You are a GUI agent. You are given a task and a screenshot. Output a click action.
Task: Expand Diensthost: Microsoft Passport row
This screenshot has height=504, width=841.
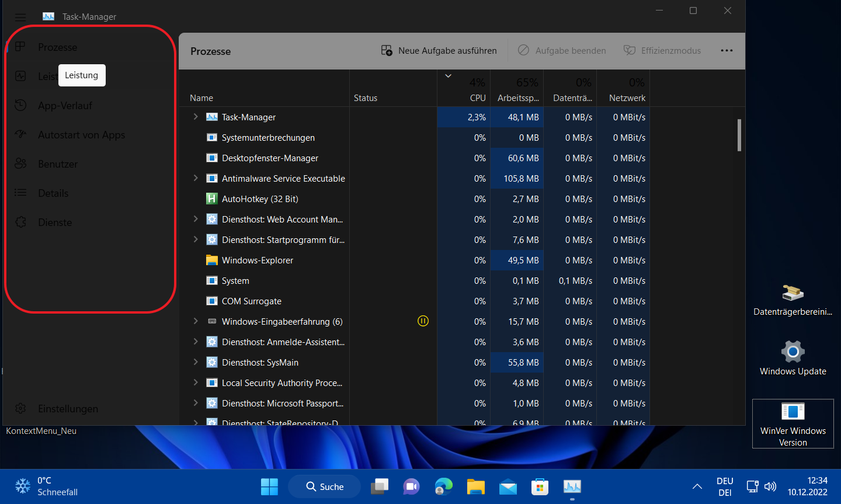point(196,403)
